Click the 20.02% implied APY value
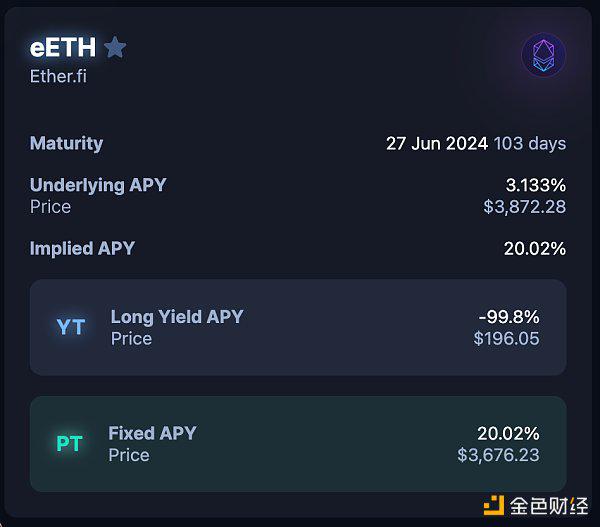Image resolution: width=600 pixels, height=527 pixels. pyautogui.click(x=535, y=248)
